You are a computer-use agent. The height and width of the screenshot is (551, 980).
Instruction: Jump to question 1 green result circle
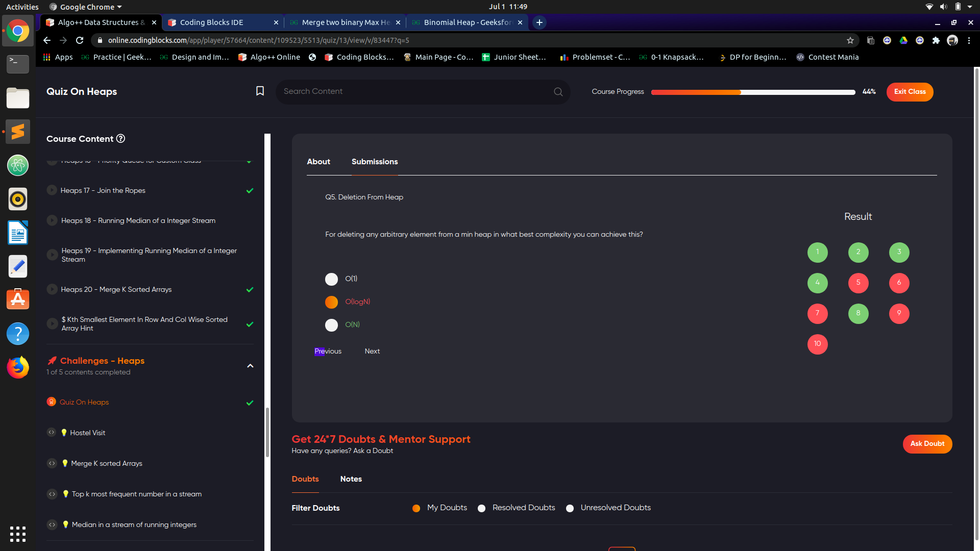[x=817, y=252]
